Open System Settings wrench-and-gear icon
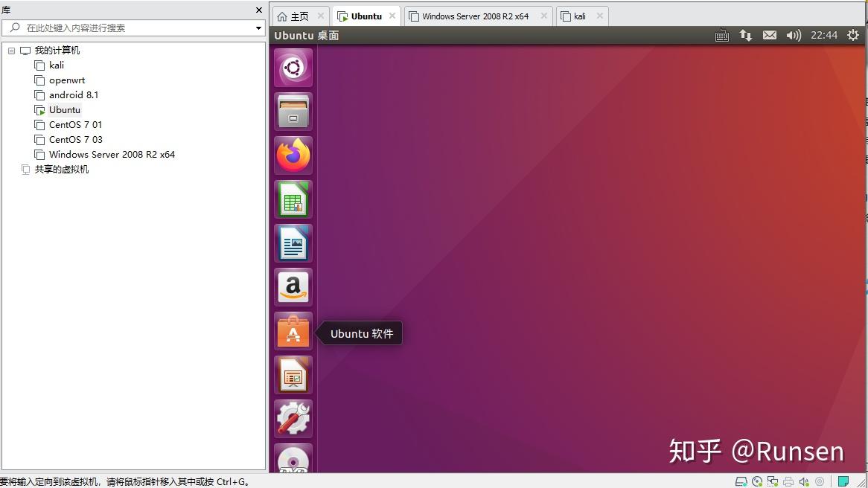The width and height of the screenshot is (868, 488). point(293,419)
